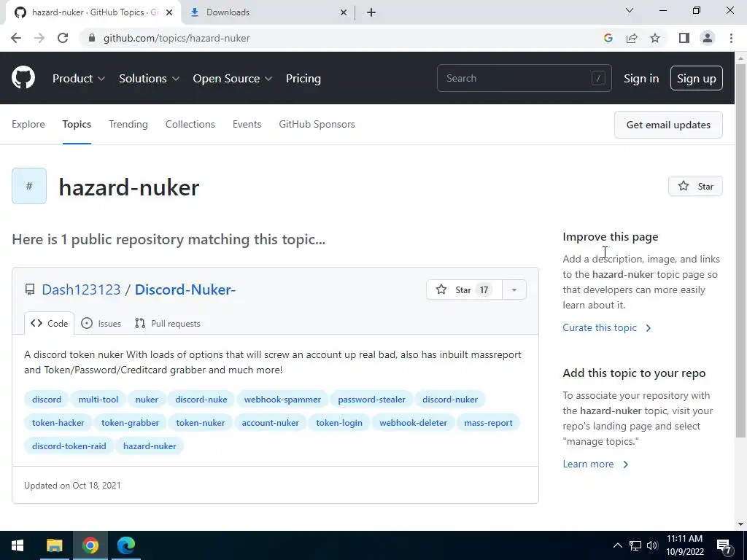Open GitHub Sponsors tab

point(317,124)
